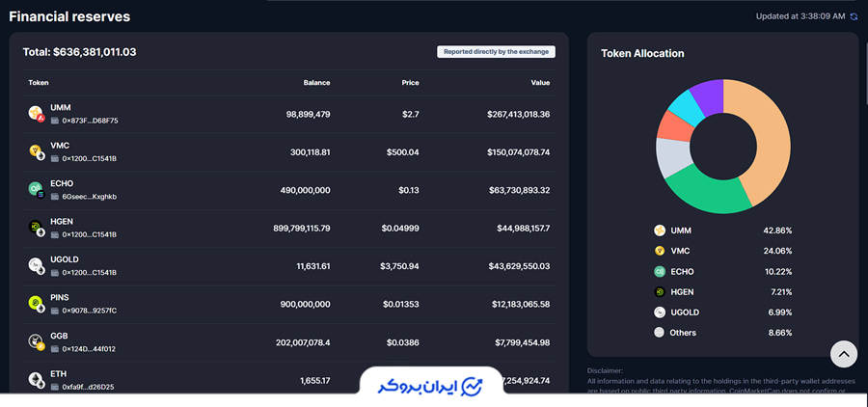
Task: Select the HGEN entry in allocation legend
Action: coord(682,291)
